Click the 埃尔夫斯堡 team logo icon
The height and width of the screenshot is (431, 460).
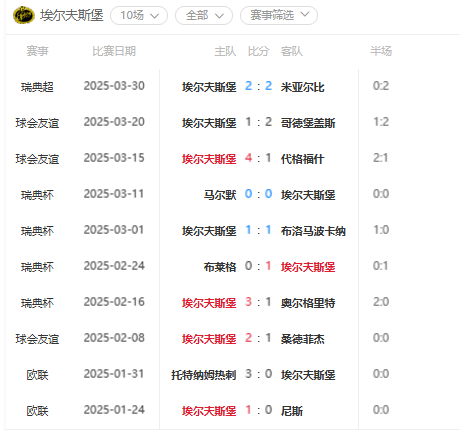click(x=24, y=15)
